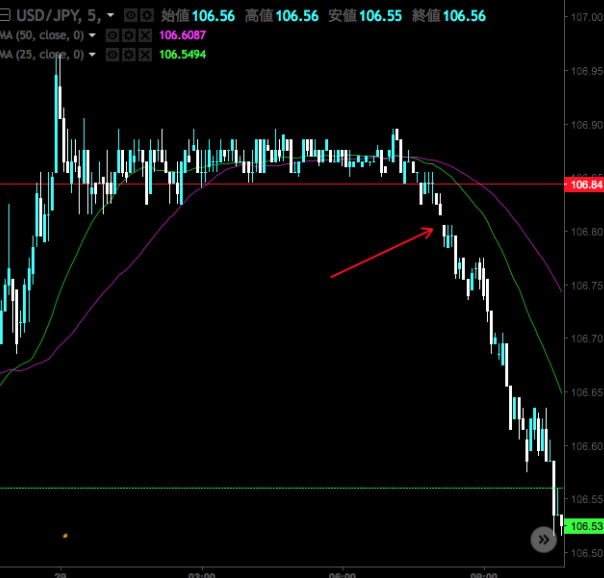Click the 始値 106.56 open value

click(198, 16)
